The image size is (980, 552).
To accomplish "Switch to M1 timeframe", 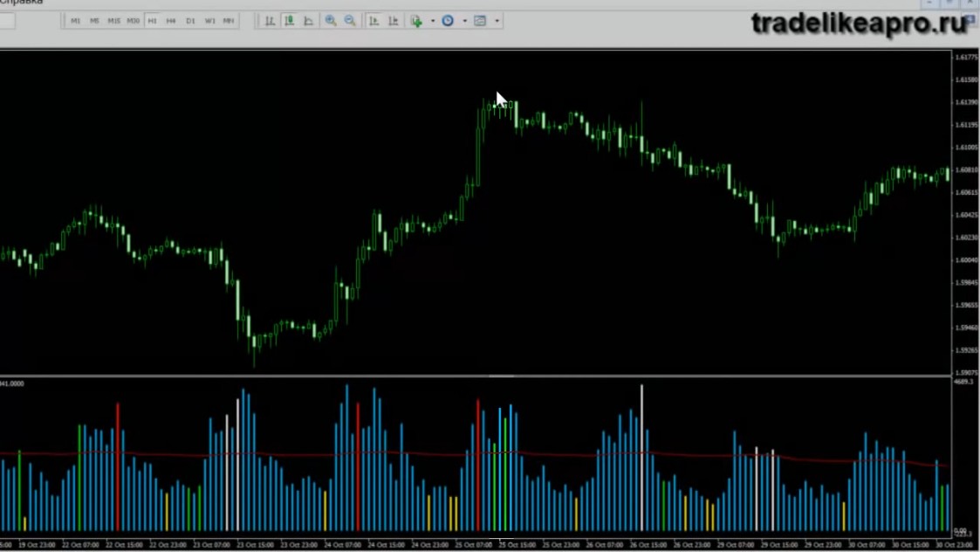I will tap(75, 21).
